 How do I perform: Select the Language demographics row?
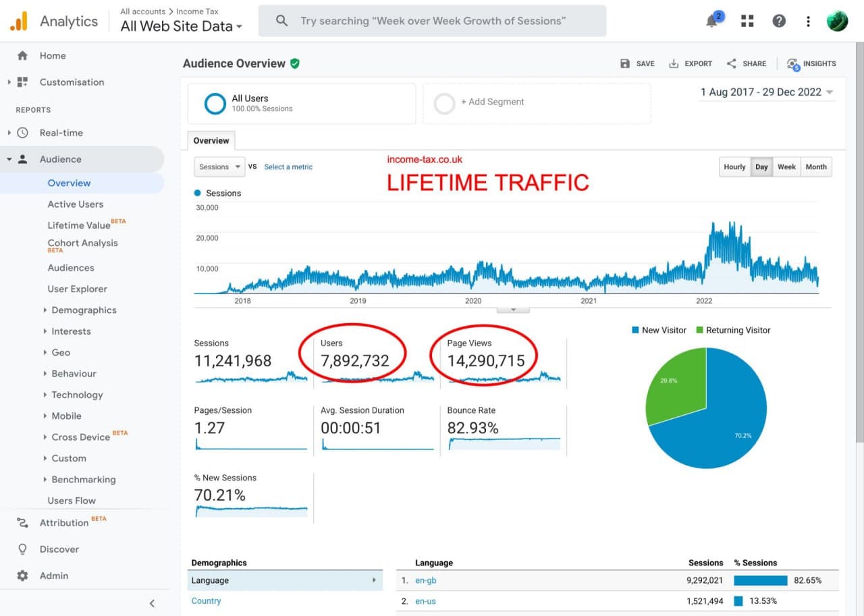click(285, 580)
